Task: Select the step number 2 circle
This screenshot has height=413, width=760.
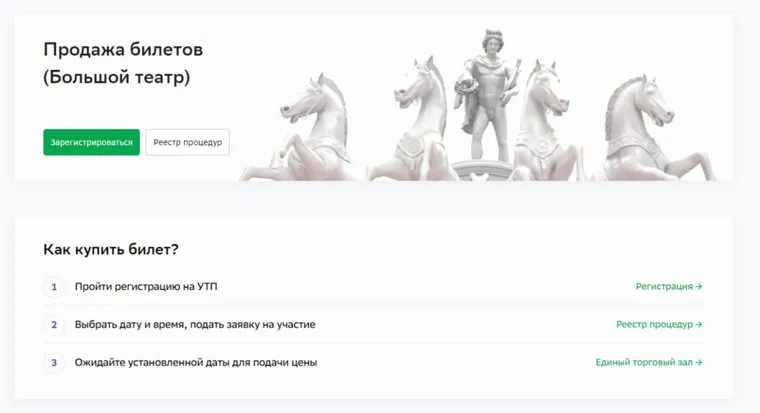Action: pyautogui.click(x=54, y=325)
